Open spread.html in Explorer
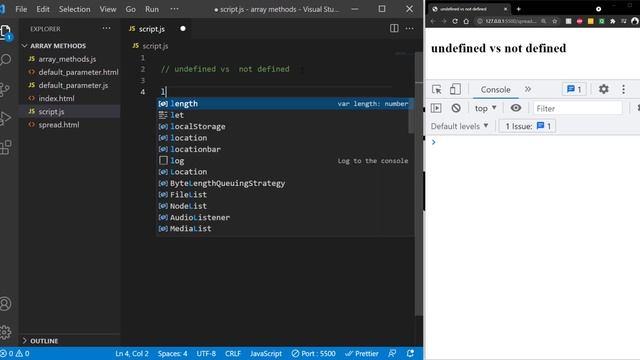The width and height of the screenshot is (640, 360). click(x=59, y=125)
